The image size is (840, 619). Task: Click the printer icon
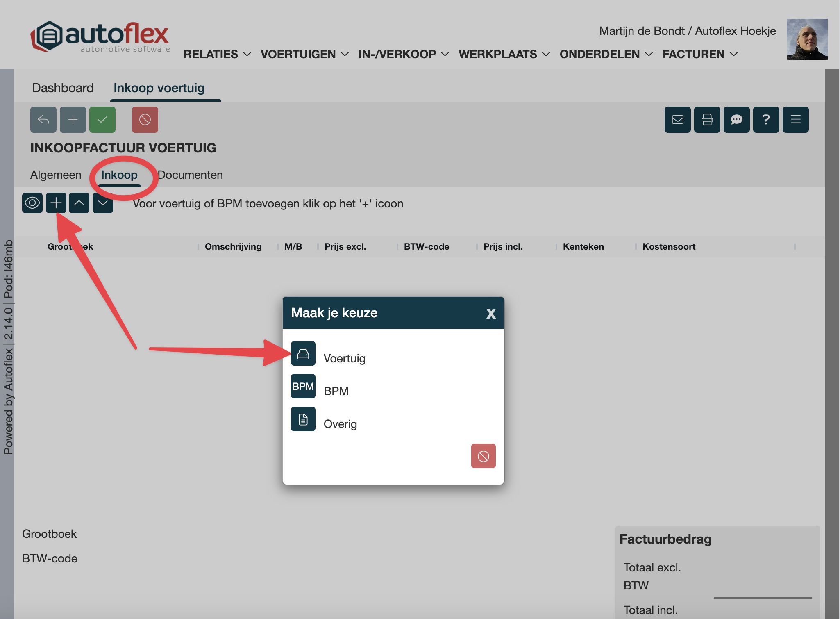click(x=707, y=120)
